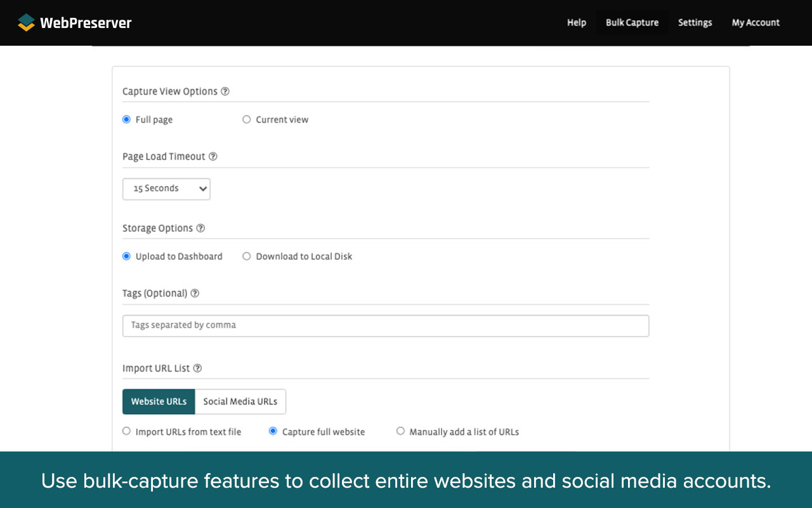Open the Page Load Timeout help icon
The height and width of the screenshot is (508, 812).
coord(213,156)
